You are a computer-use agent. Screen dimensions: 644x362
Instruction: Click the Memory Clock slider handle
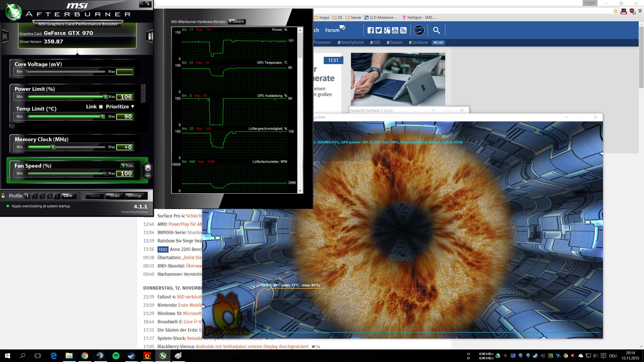(x=53, y=147)
